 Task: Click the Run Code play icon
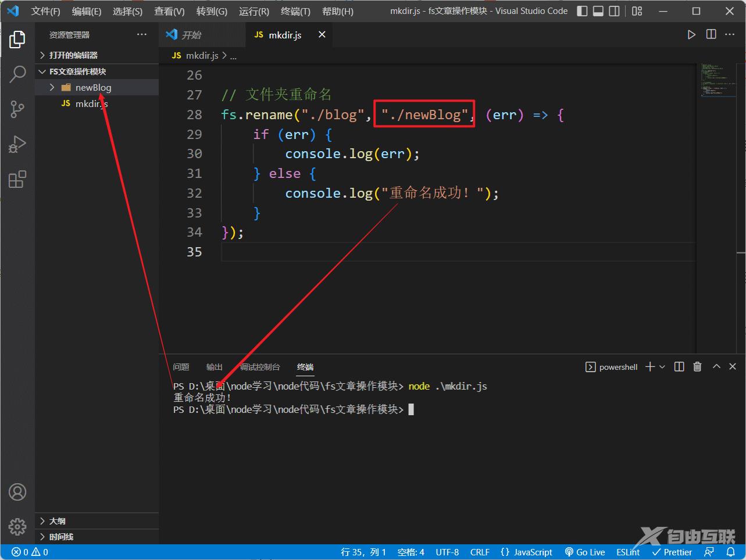click(691, 35)
